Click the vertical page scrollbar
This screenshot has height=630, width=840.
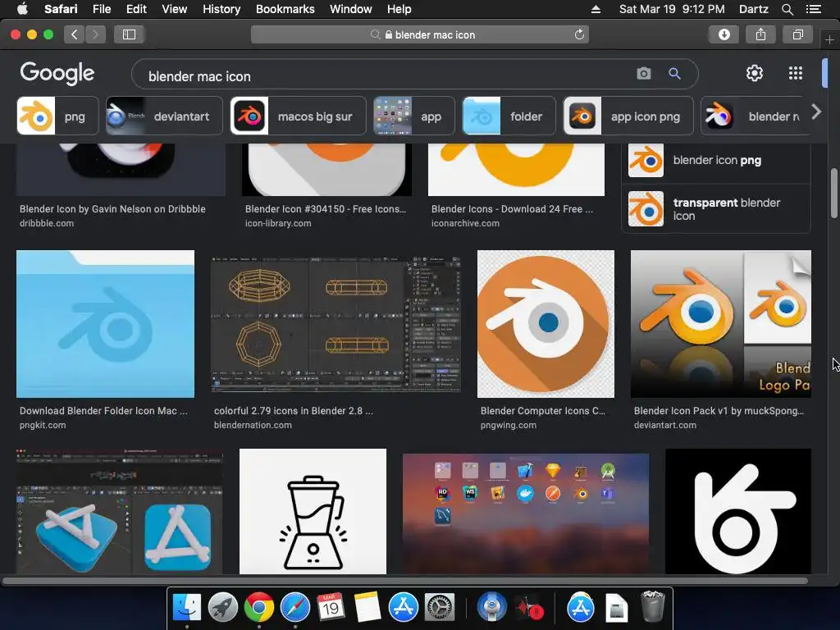[834, 194]
